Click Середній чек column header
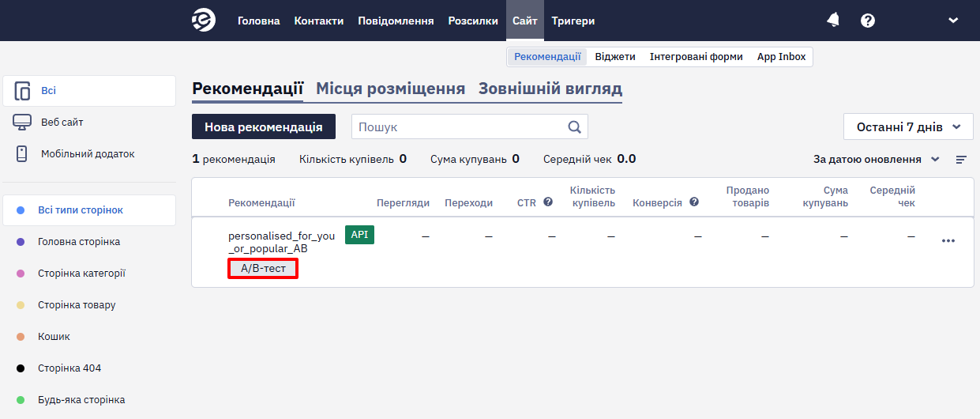Viewport: 980px width, 419px height. pos(892,197)
